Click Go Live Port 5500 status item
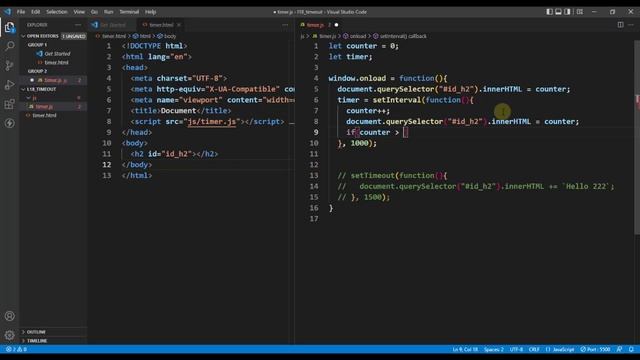Image resolution: width=640 pixels, height=360 pixels. 596,349
